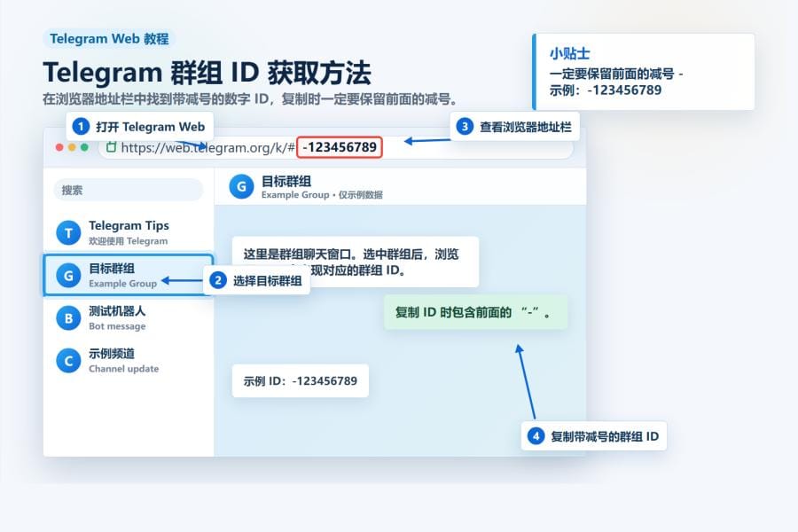Select the 目标群组 chat in the sidebar
The image size is (798, 532).
click(x=129, y=275)
